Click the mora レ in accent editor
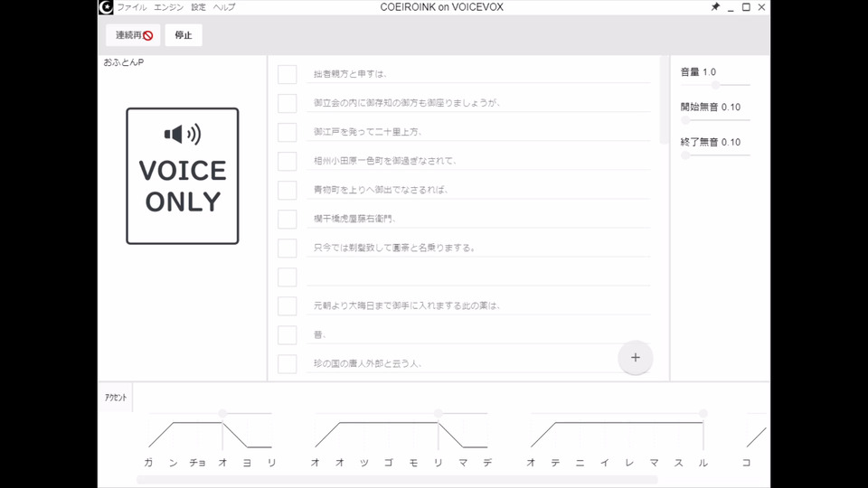This screenshot has width=868, height=488. pyautogui.click(x=629, y=463)
